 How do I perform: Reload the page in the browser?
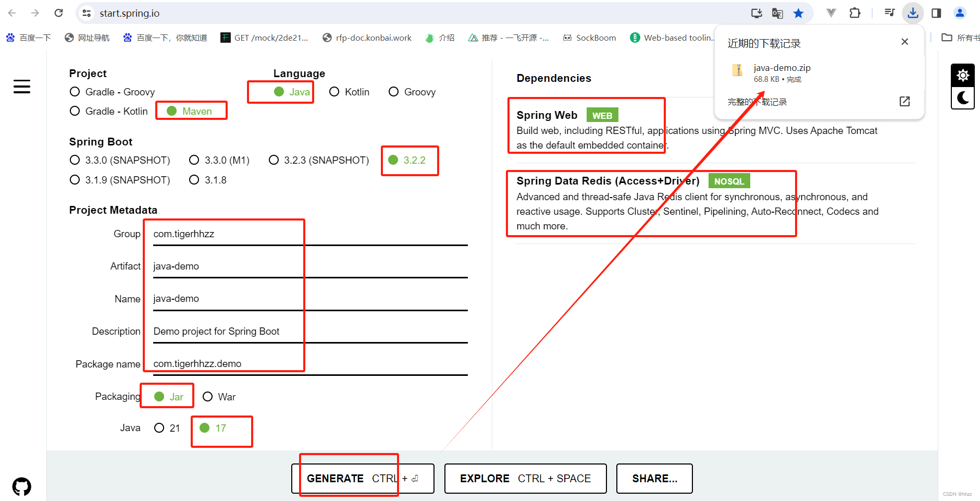(x=59, y=13)
